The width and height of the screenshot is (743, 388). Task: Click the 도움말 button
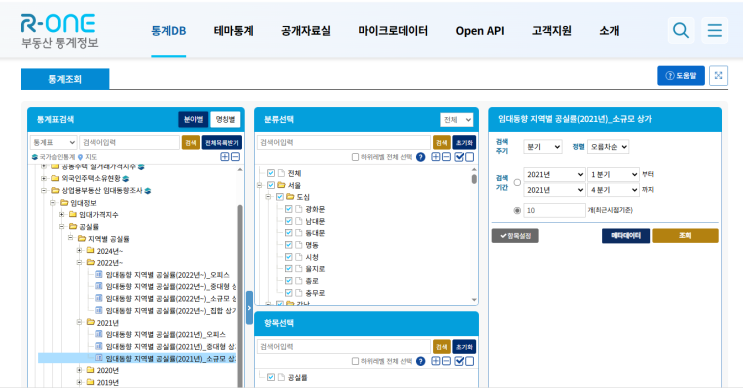pyautogui.click(x=681, y=76)
